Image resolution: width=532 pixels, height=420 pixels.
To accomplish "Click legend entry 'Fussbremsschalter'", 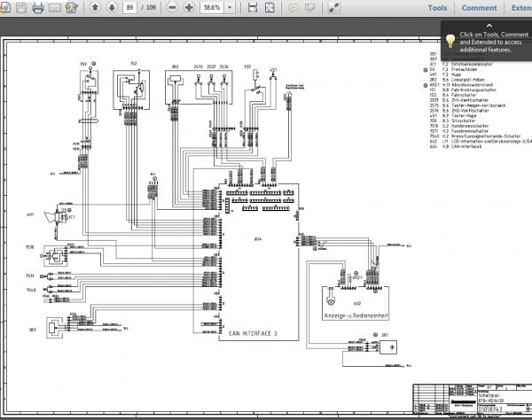I will [470, 131].
